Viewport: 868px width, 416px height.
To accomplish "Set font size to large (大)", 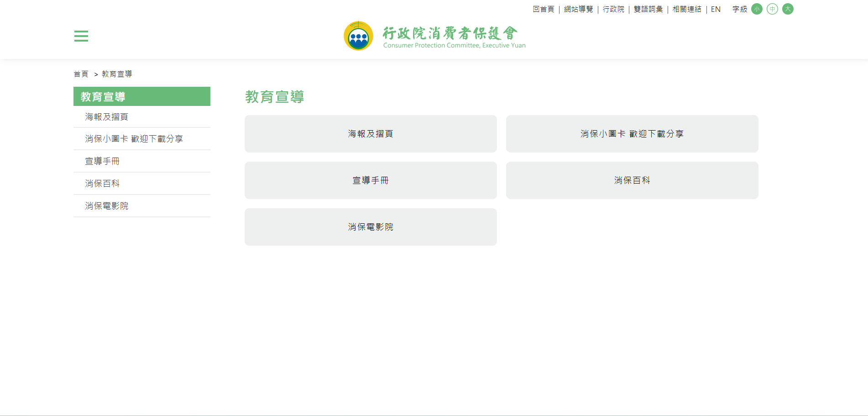I will pos(788,9).
